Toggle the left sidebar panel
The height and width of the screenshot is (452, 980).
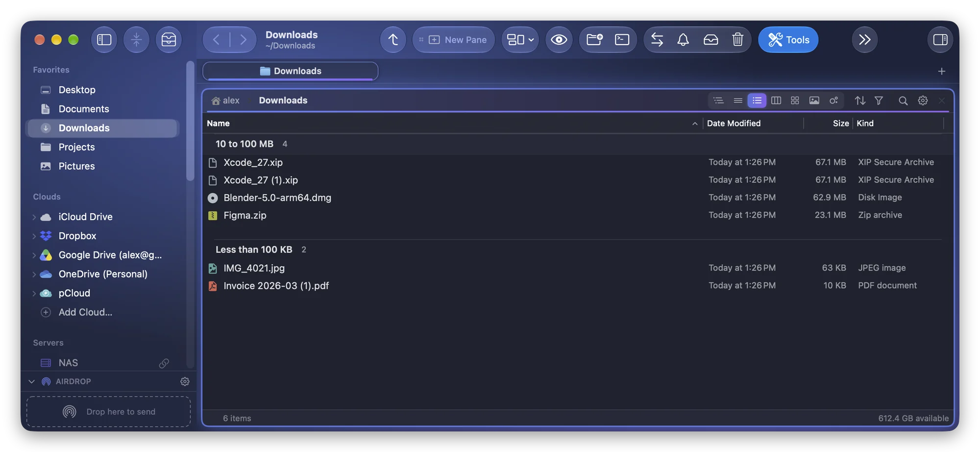[104, 40]
